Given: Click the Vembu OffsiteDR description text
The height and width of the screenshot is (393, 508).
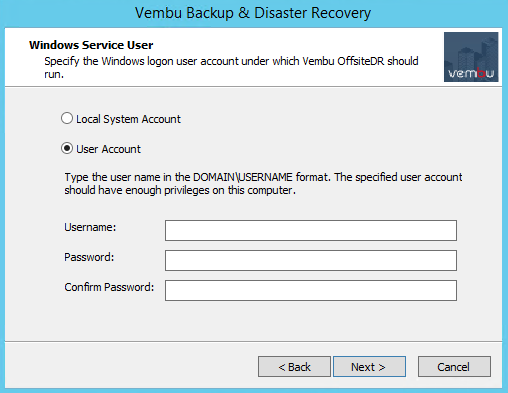Looking at the screenshot, I should click(x=231, y=68).
